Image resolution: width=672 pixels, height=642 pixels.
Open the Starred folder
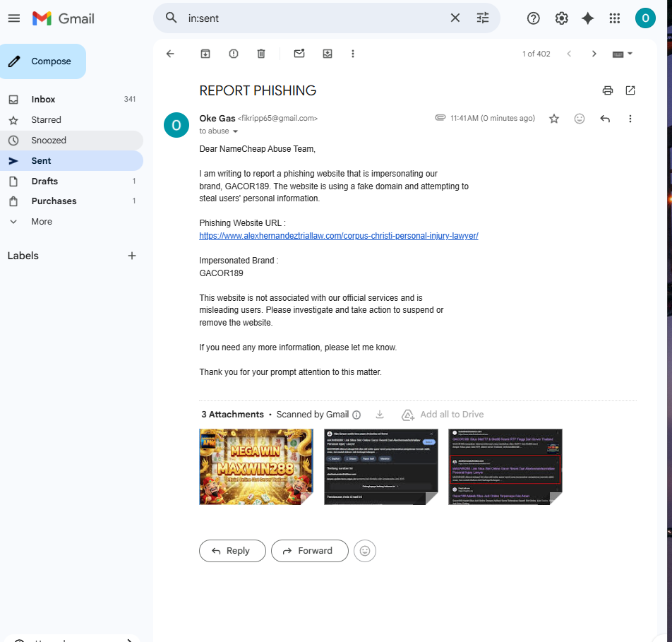[x=71, y=119]
